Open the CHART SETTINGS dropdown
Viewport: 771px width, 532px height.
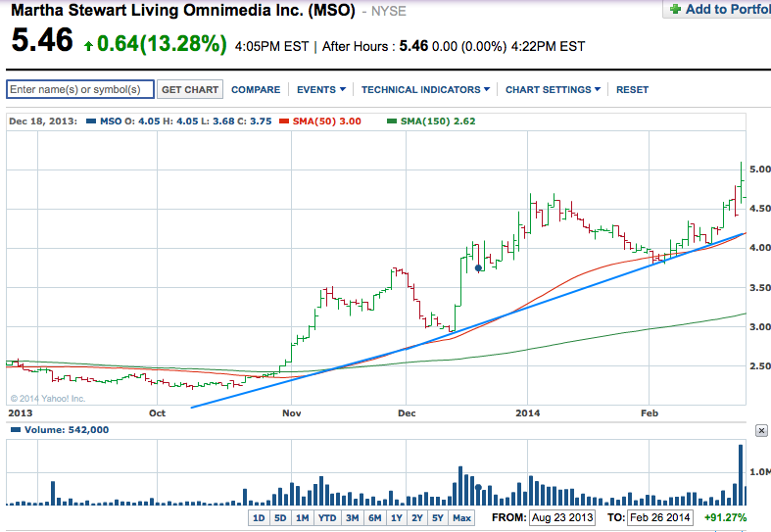[553, 90]
